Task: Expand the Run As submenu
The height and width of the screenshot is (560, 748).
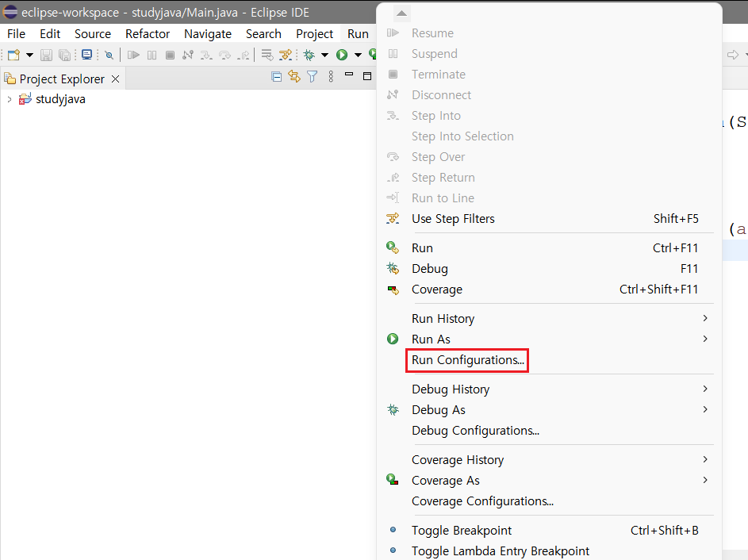Action: click(549, 339)
